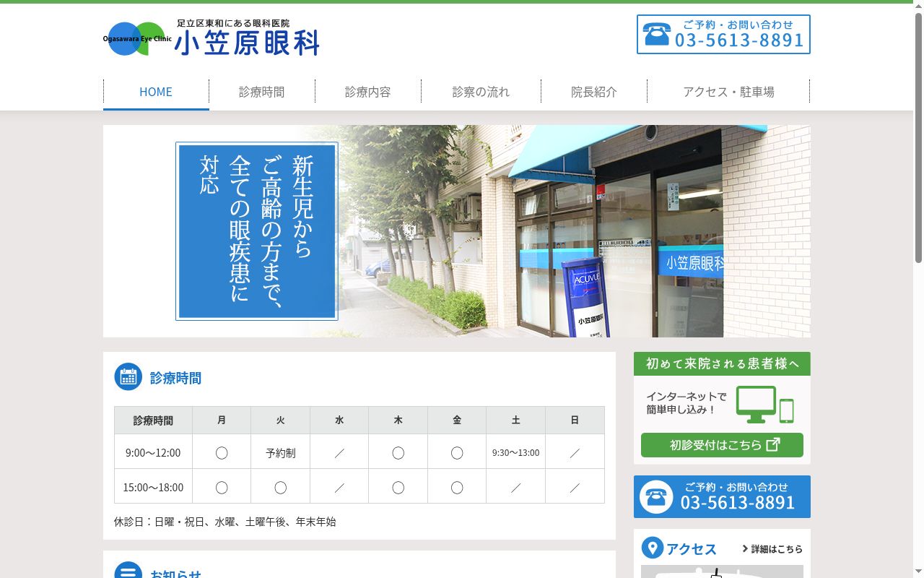Click the external link icon on 初診受付はこちら

[x=772, y=444]
